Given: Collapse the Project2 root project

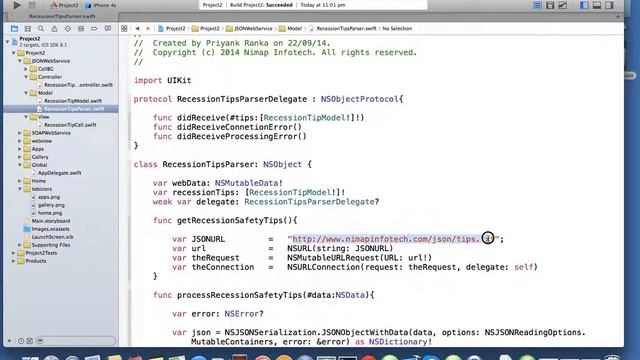Looking at the screenshot, I should [x=8, y=42].
